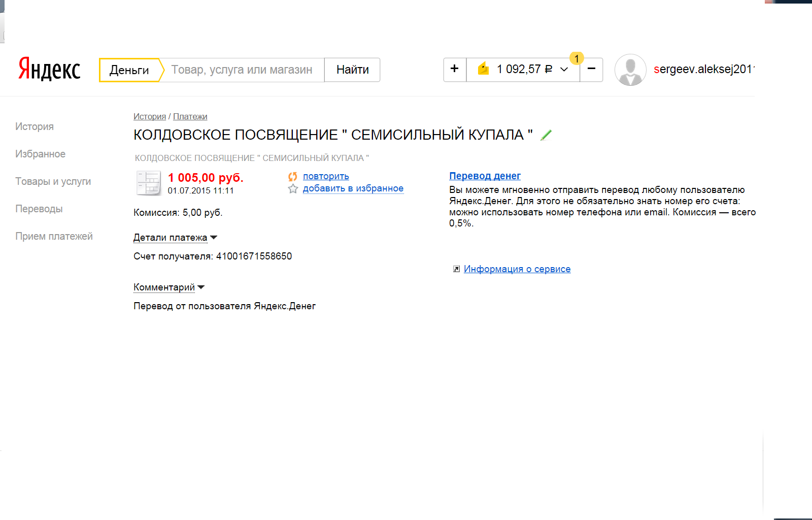Image resolution: width=812 pixels, height=520 pixels.
Task: Click the Найти search button
Action: 353,70
